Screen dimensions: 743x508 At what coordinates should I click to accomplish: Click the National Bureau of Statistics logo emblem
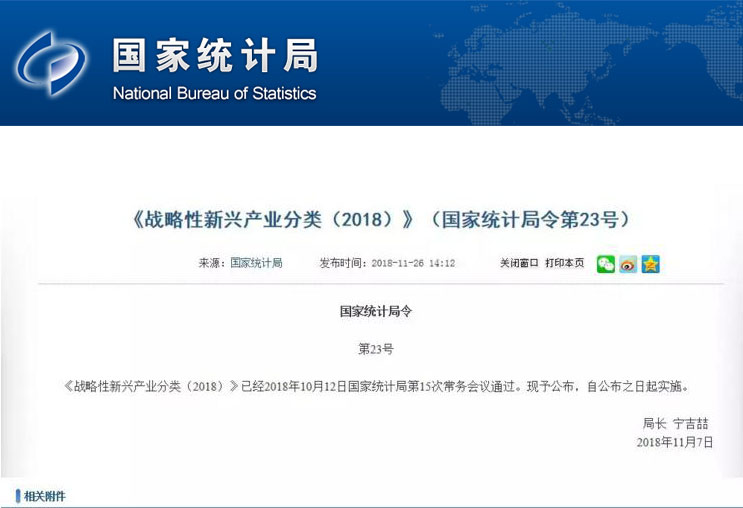click(x=49, y=63)
